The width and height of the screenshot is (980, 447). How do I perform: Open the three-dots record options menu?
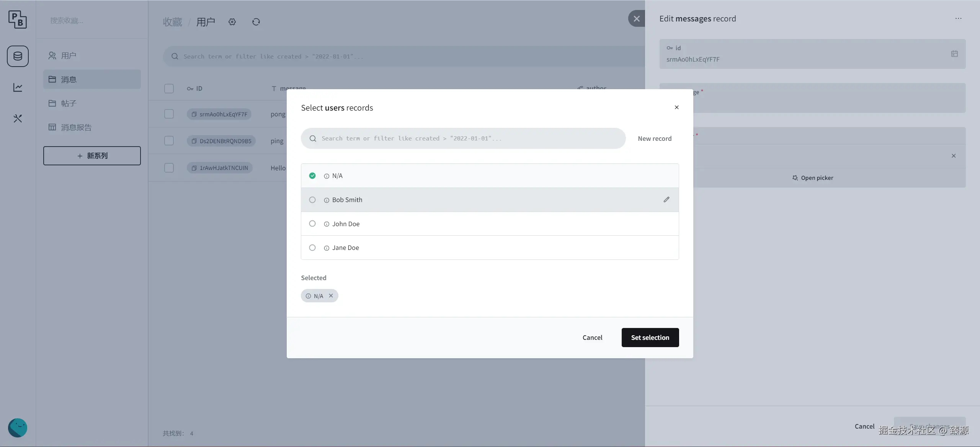pos(958,18)
